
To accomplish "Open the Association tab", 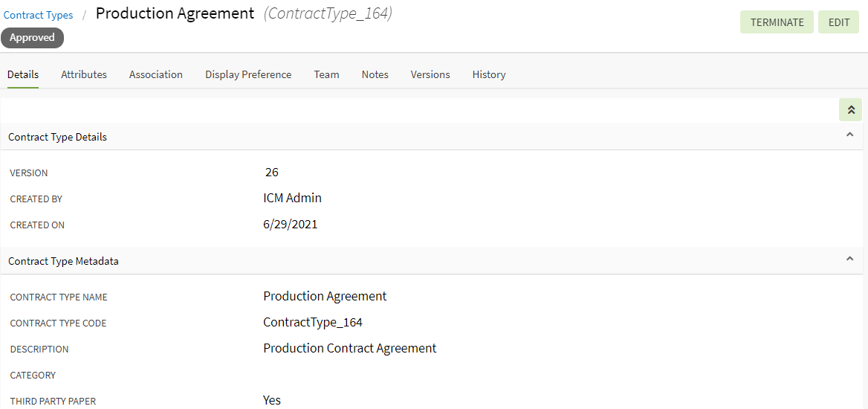I will [x=156, y=74].
